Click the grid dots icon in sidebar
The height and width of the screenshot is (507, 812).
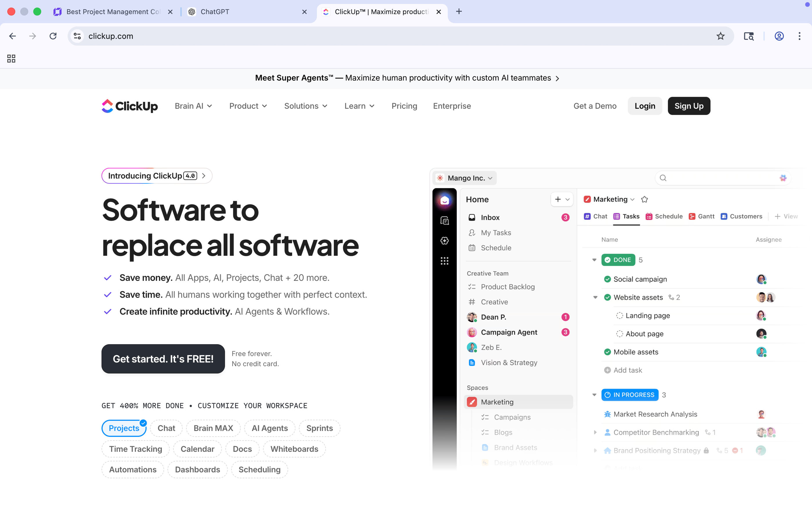click(444, 260)
